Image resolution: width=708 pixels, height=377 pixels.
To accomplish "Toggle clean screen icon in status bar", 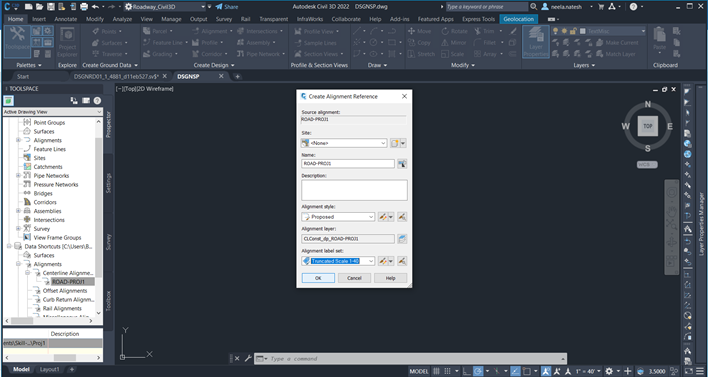I will coord(690,371).
